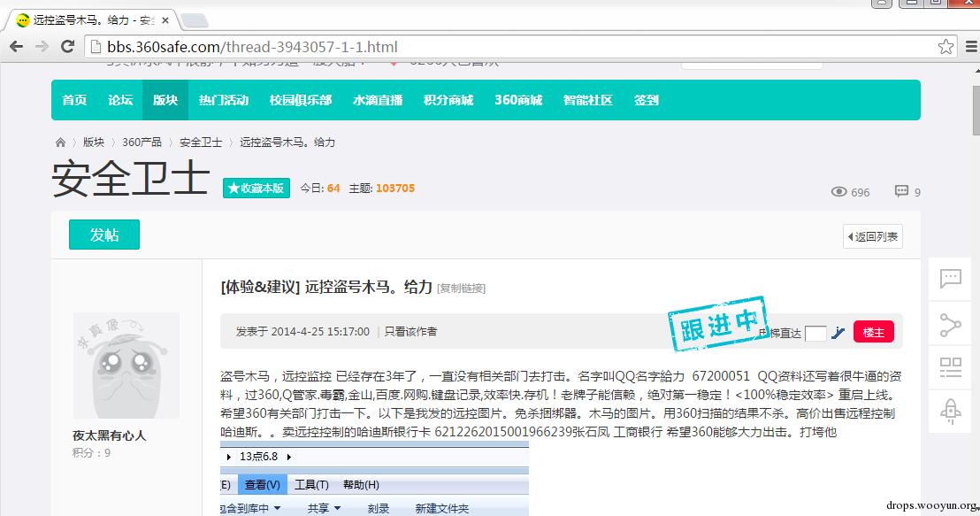Click the 安全卫士 breadcrumb link
This screenshot has height=516, width=980.
coord(201,142)
